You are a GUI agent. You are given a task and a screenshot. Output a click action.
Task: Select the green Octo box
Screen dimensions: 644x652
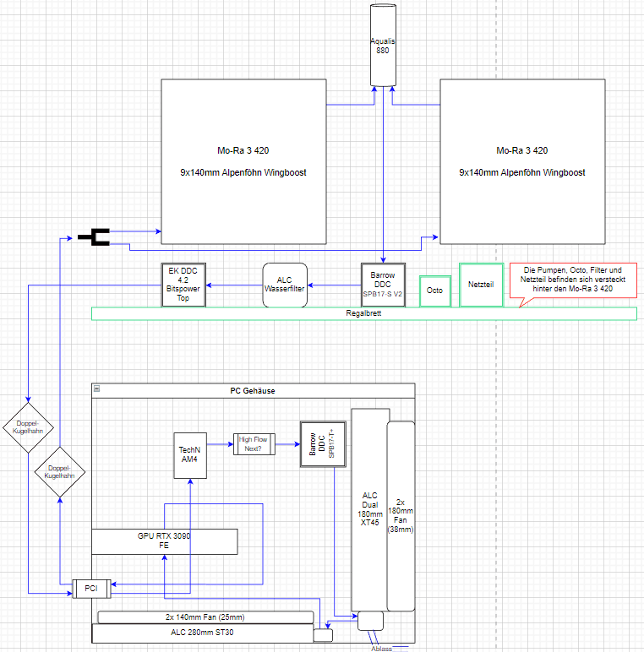tap(435, 291)
